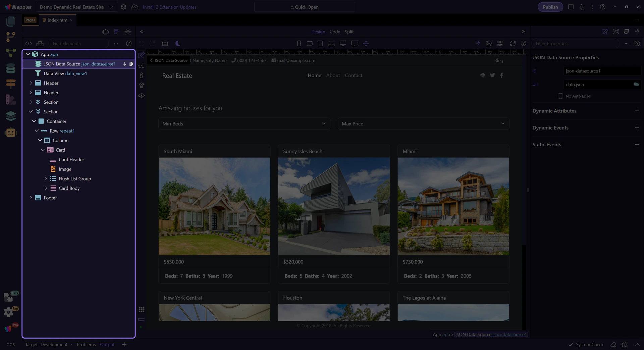This screenshot has height=350, width=644.
Task: Open the AI assistant robot icon
Action: (x=11, y=132)
